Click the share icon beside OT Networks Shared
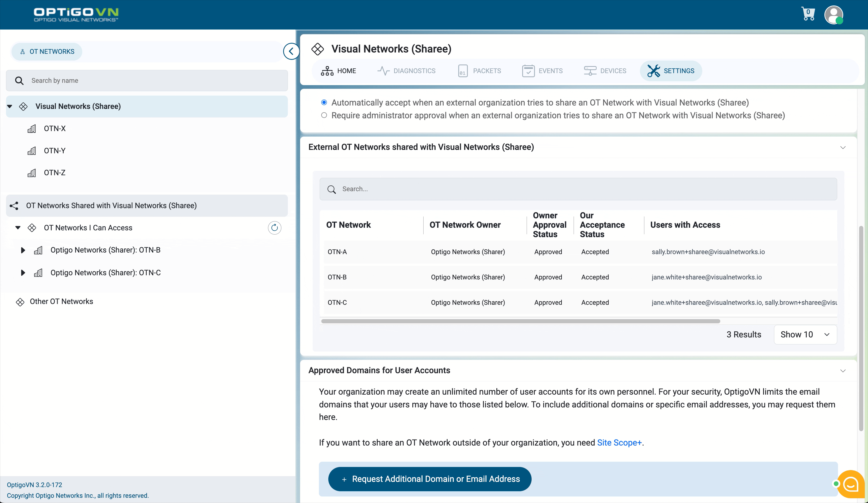This screenshot has width=868, height=503. (x=14, y=206)
